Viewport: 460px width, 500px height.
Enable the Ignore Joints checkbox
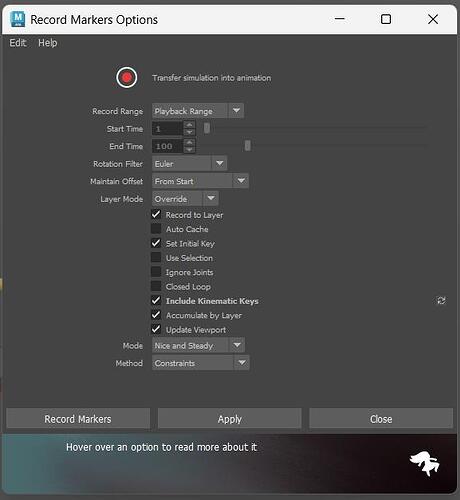(x=156, y=272)
